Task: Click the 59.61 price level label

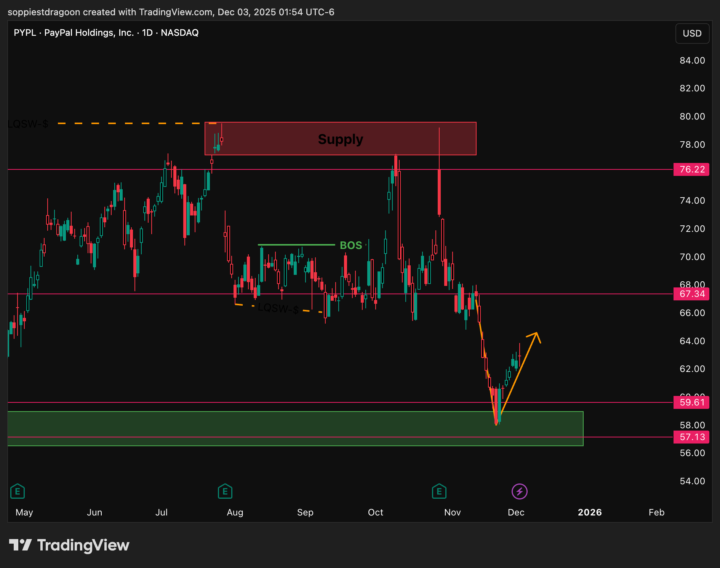Action: (x=692, y=403)
